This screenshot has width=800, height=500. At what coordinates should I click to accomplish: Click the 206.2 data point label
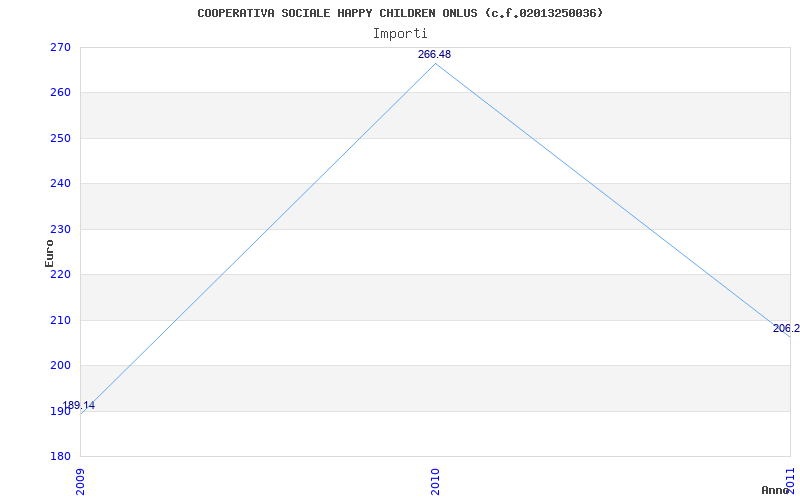(786, 329)
